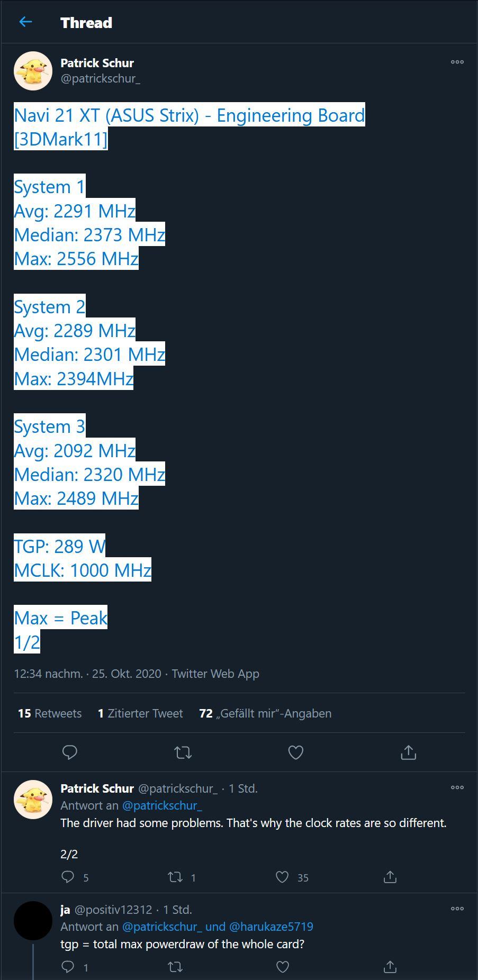Open options menu on ja's reply

457,909
